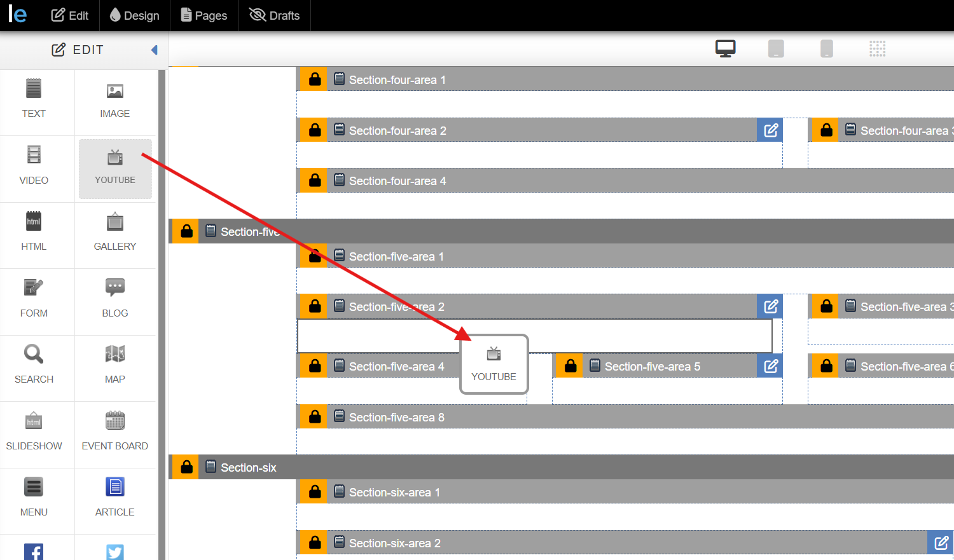Image resolution: width=954 pixels, height=560 pixels.
Task: Toggle lock on Section-four-area 1
Action: [314, 79]
